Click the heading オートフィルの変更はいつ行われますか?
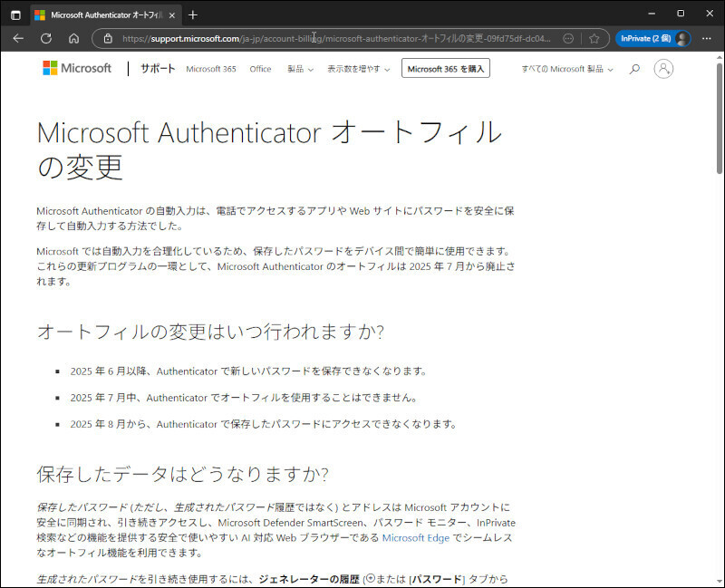 210,332
